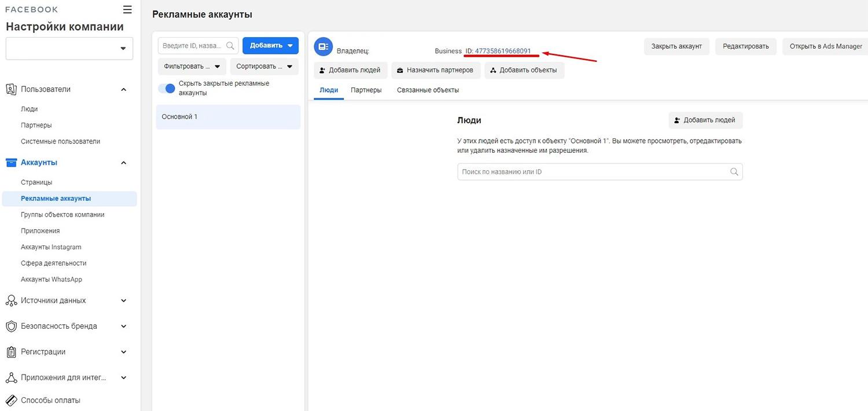Open the hamburger menu next to FACEBOOK
This screenshot has width=868, height=411.
click(x=127, y=9)
